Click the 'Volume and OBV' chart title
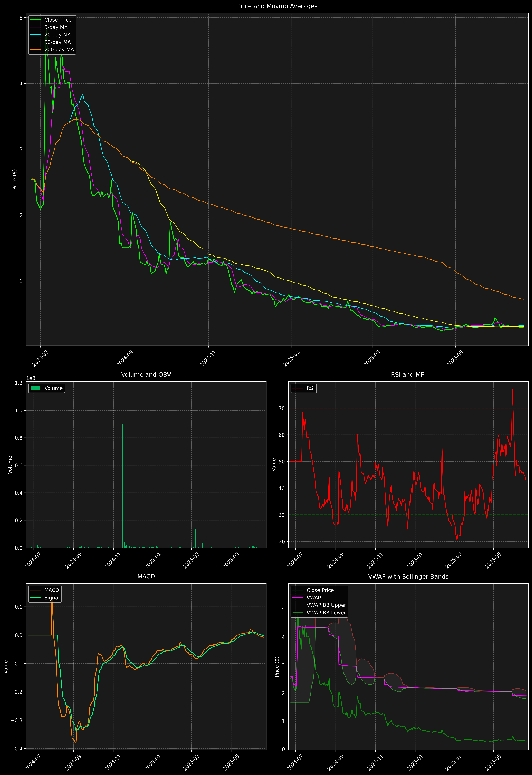The width and height of the screenshot is (532, 775). (146, 374)
